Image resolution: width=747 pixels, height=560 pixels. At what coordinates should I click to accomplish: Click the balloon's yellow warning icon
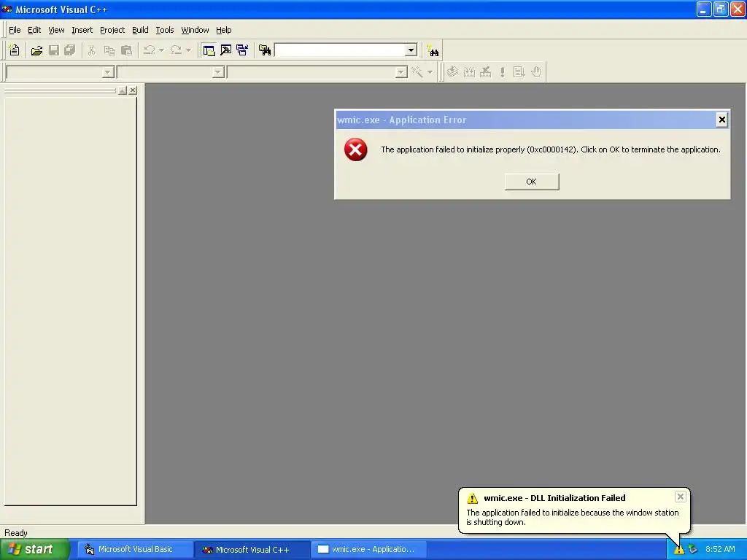click(472, 498)
